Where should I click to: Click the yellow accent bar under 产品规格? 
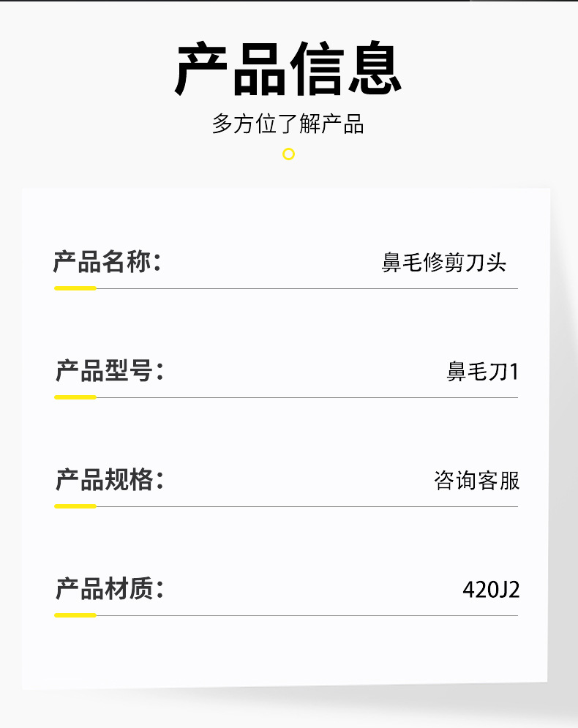75,506
